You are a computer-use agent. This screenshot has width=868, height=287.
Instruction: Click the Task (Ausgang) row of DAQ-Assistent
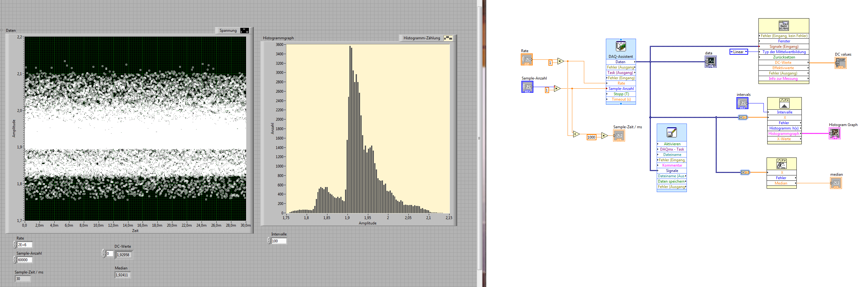tap(621, 73)
